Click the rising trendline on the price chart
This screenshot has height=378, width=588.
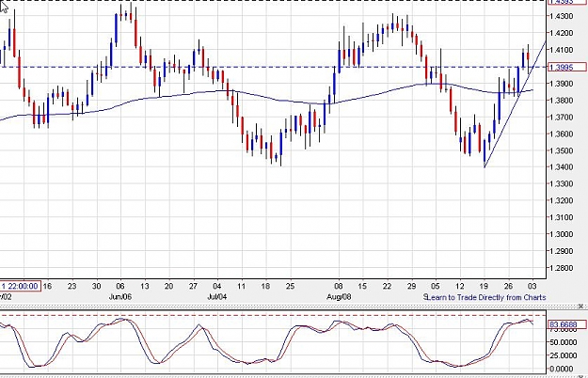514,105
